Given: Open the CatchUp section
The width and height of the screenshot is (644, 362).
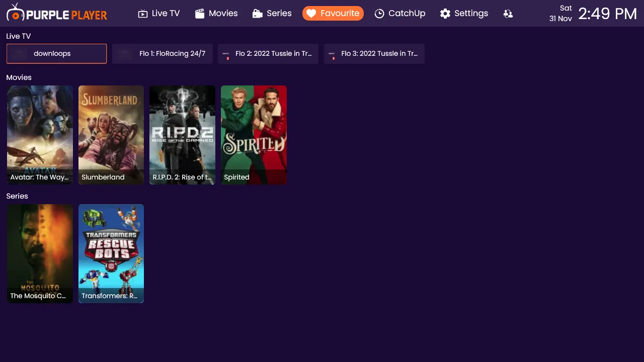Looking at the screenshot, I should pos(400,14).
